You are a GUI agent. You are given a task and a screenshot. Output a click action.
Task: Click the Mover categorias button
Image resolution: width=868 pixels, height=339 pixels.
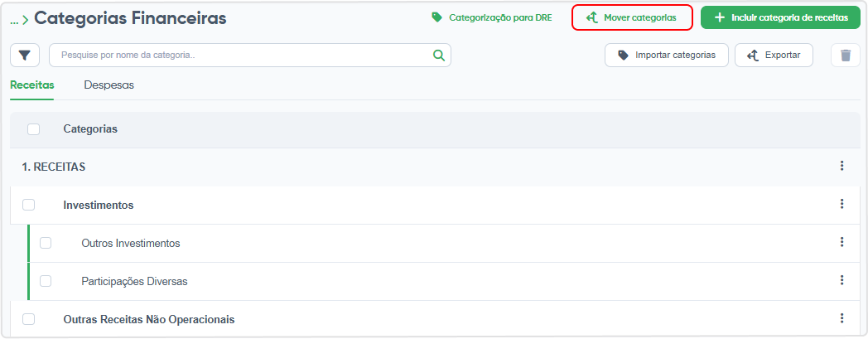pos(632,17)
